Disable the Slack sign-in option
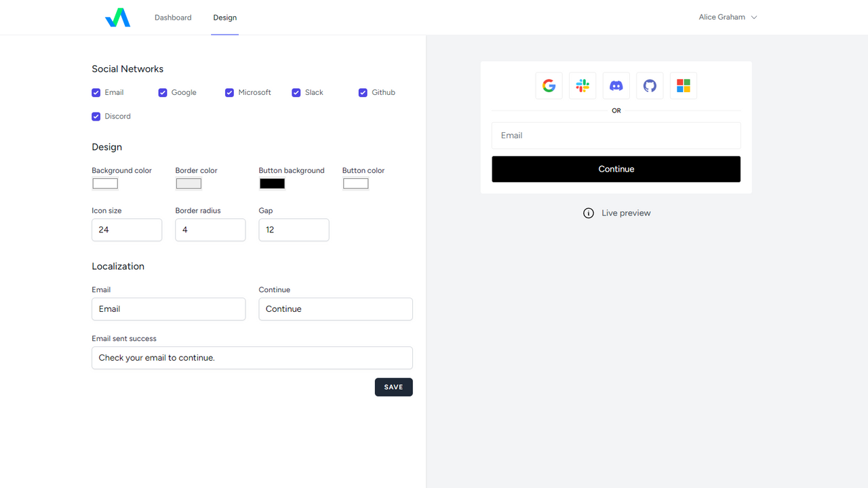 tap(296, 92)
